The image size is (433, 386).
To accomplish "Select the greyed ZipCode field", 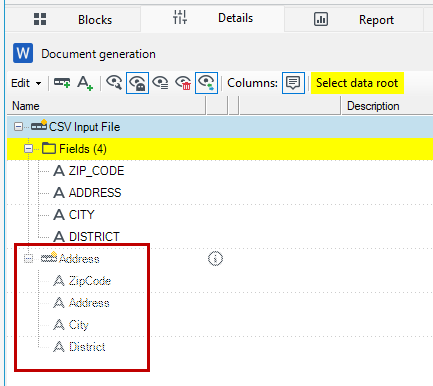I will (x=90, y=281).
